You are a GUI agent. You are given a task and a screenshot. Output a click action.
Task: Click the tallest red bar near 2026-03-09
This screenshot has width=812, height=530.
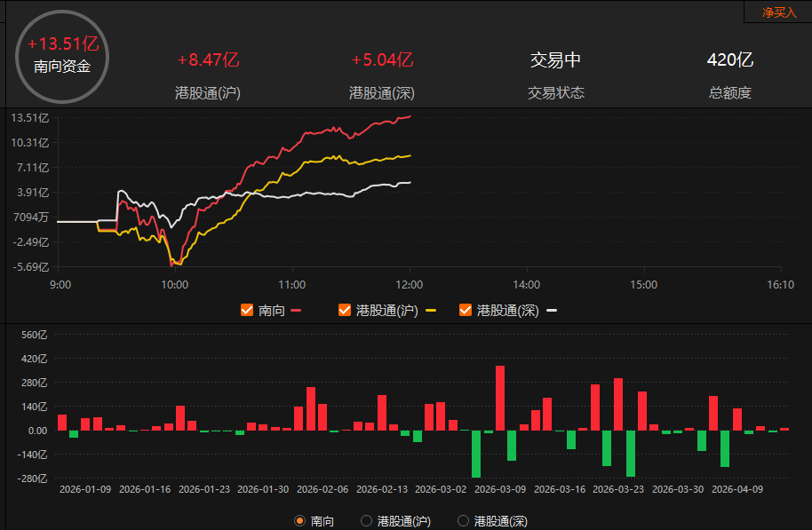click(x=500, y=398)
